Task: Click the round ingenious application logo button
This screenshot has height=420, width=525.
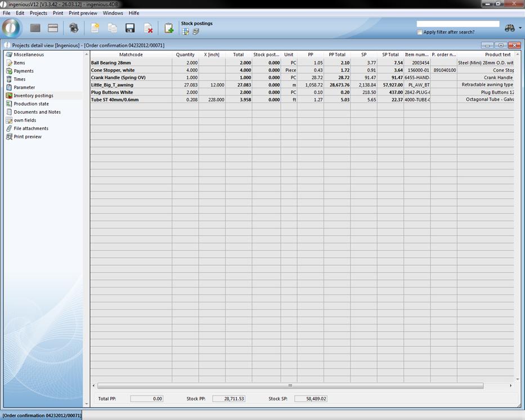Action: [11, 28]
